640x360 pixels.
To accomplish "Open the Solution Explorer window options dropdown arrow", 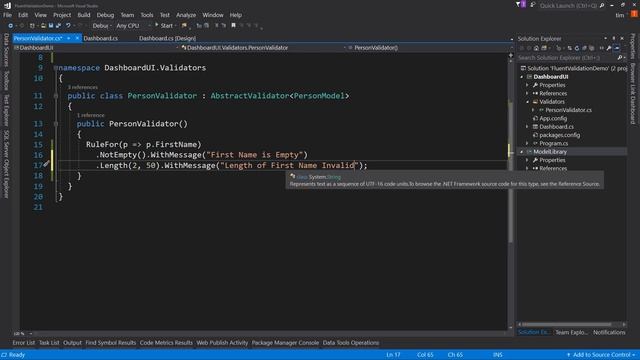I will coord(605,39).
